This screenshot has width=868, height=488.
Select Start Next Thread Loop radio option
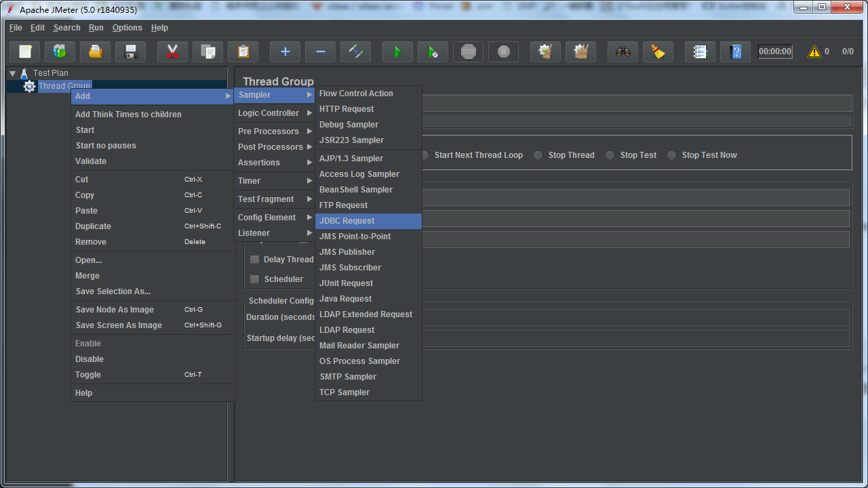click(425, 155)
